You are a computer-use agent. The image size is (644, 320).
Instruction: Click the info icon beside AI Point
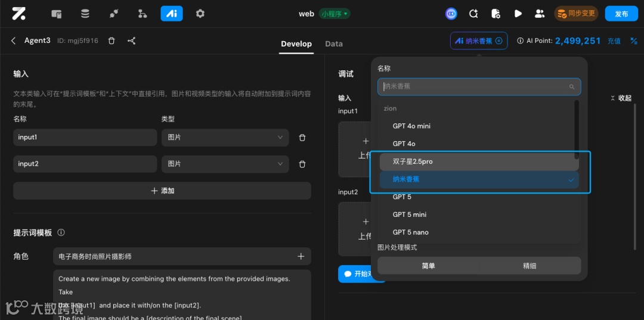tap(521, 41)
